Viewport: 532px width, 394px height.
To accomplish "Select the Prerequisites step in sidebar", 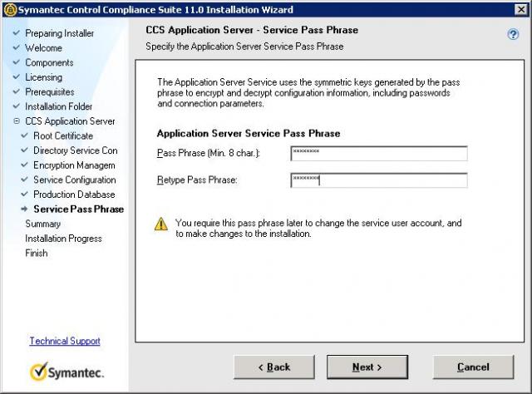I will pos(50,91).
